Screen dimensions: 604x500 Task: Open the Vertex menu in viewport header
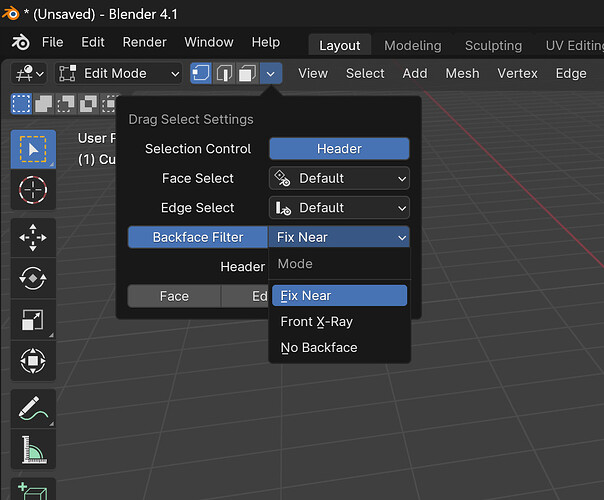click(x=517, y=73)
